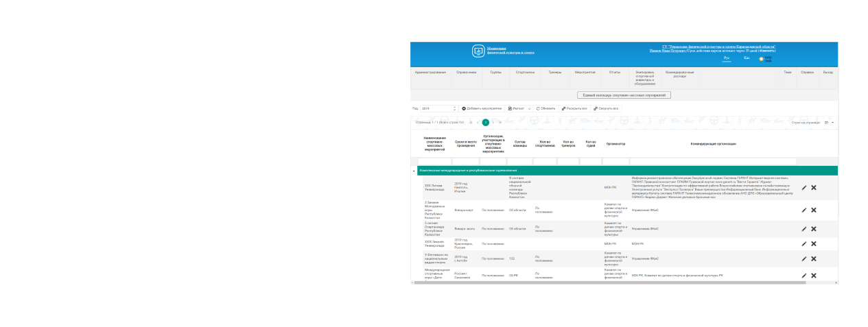This screenshot has height=327, width=868.
Task: Open the Спортсмены menu
Action: 525,72
